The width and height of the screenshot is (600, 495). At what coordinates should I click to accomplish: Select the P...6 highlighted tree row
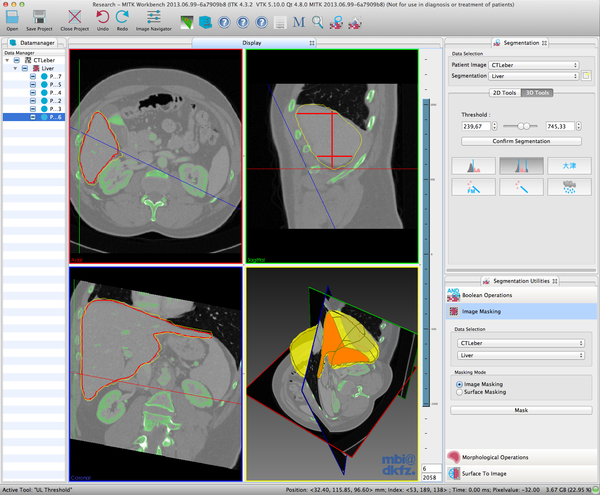[x=34, y=117]
